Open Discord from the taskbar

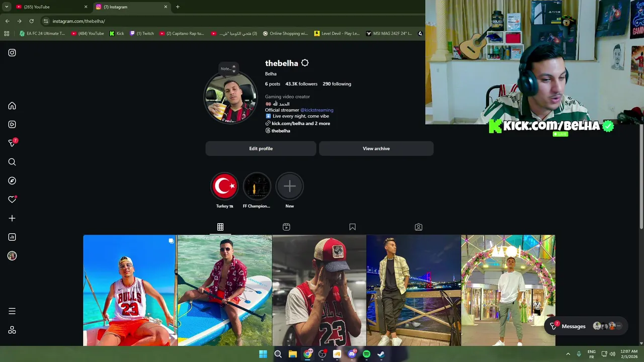tap(352, 354)
